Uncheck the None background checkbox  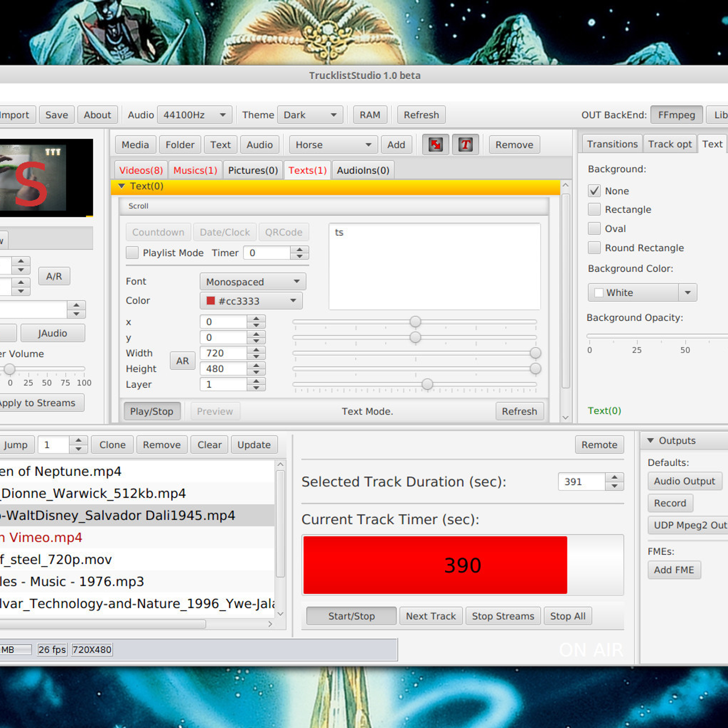click(594, 191)
